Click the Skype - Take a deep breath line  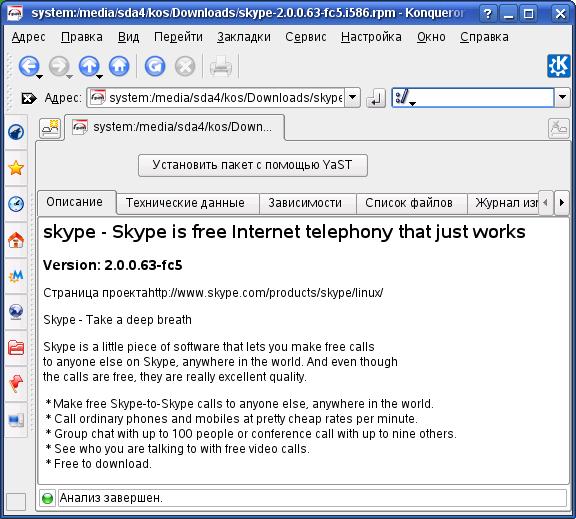[x=118, y=320]
